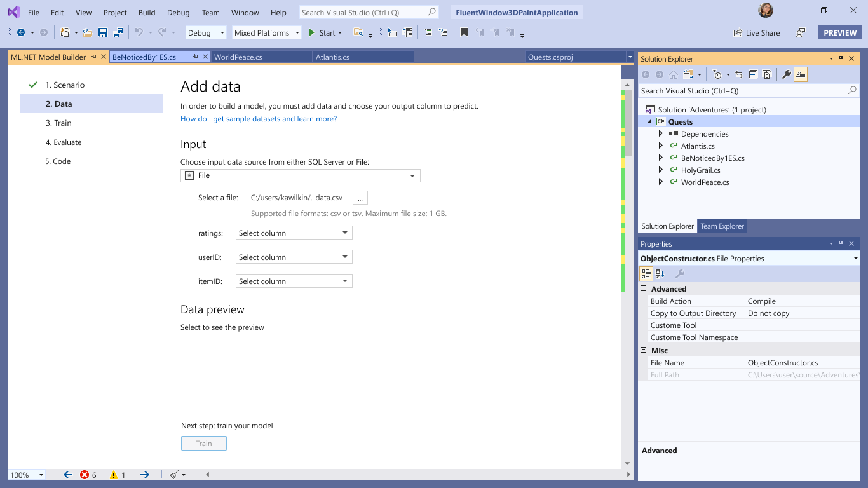The image size is (868, 488).
Task: Switch to the Team Explorer tab
Action: (722, 226)
